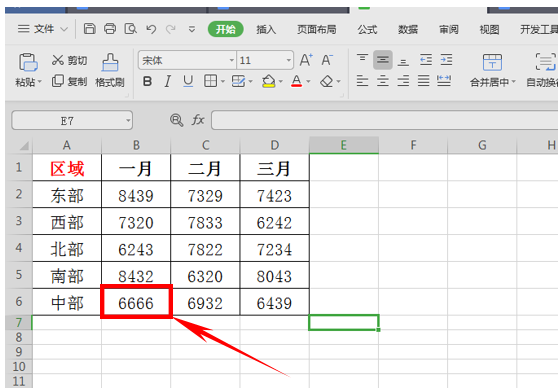Image resolution: width=558 pixels, height=392 pixels.
Task: Increase font size with A+ icon
Action: (x=306, y=60)
